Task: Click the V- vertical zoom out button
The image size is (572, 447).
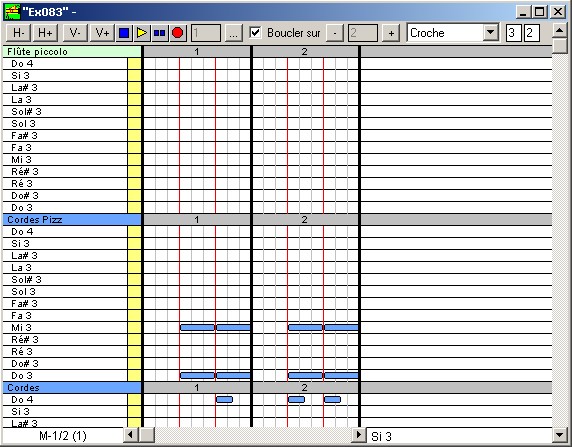Action: point(75,33)
